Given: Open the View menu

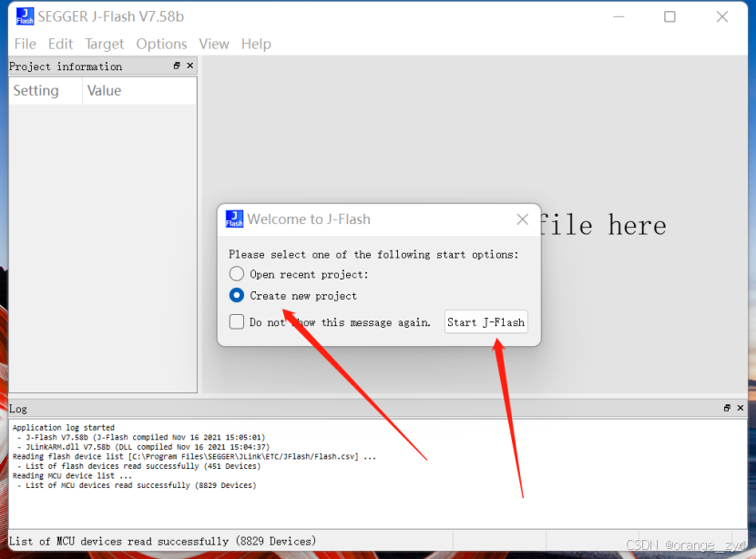Looking at the screenshot, I should click(x=213, y=44).
